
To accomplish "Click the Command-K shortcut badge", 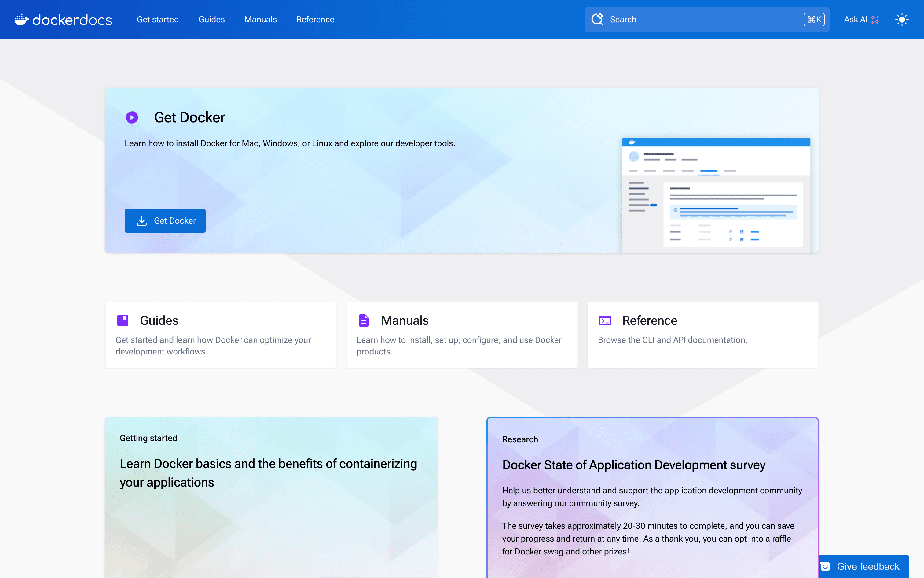I will [x=814, y=20].
